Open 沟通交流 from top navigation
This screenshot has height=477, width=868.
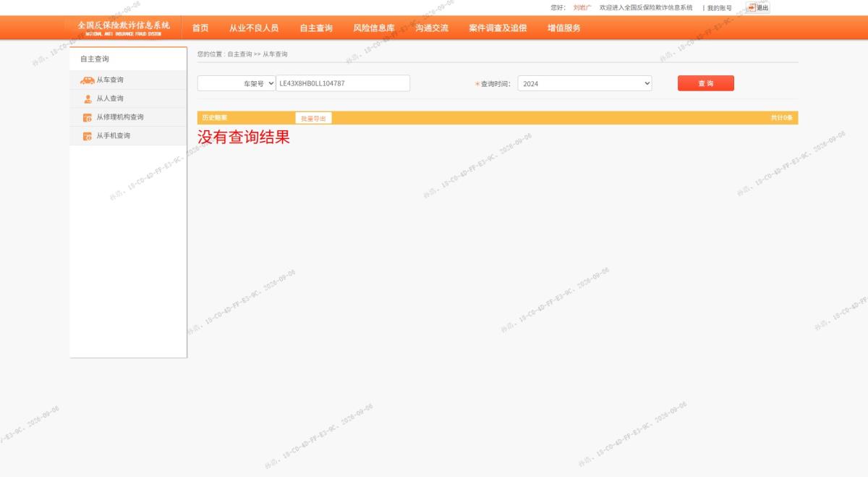point(432,28)
